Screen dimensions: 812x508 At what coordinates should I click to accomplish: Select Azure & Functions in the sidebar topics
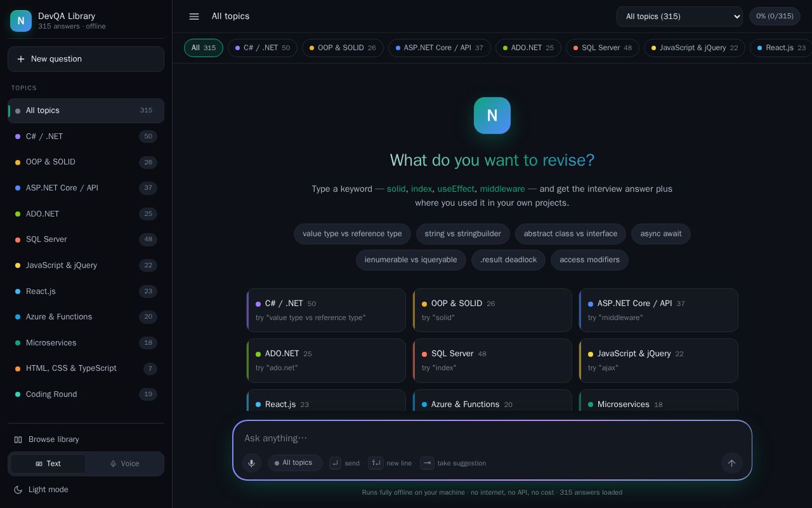[86, 317]
